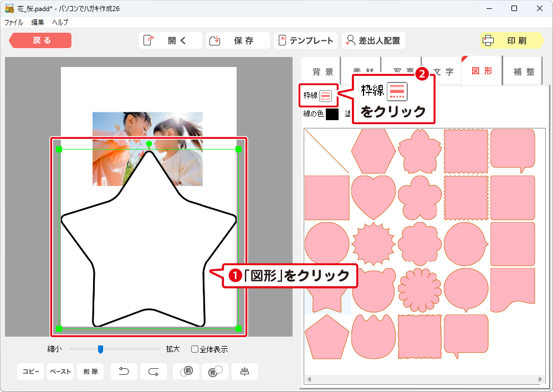Enable the 全体表示 checkbox
Viewport: 553px width, 392px height.
(x=194, y=349)
